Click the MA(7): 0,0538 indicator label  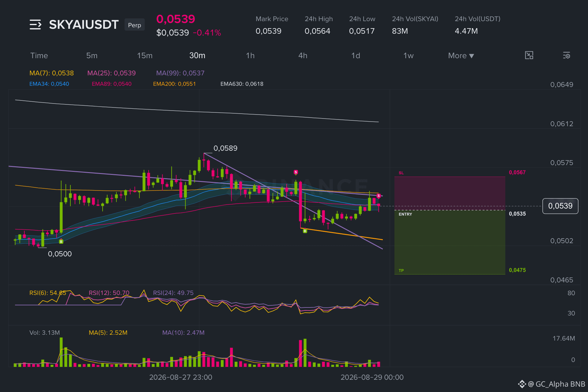pyautogui.click(x=51, y=73)
